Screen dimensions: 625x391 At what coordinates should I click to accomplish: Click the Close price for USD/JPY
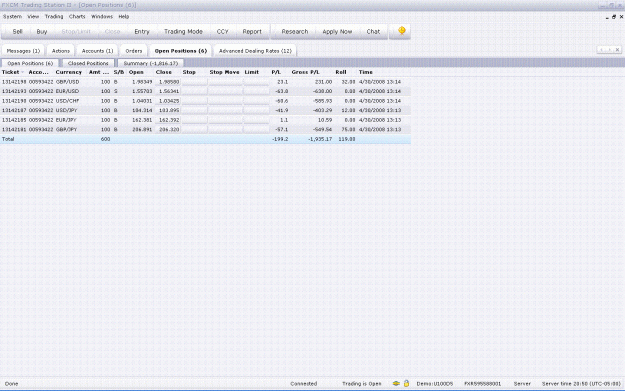click(169, 110)
